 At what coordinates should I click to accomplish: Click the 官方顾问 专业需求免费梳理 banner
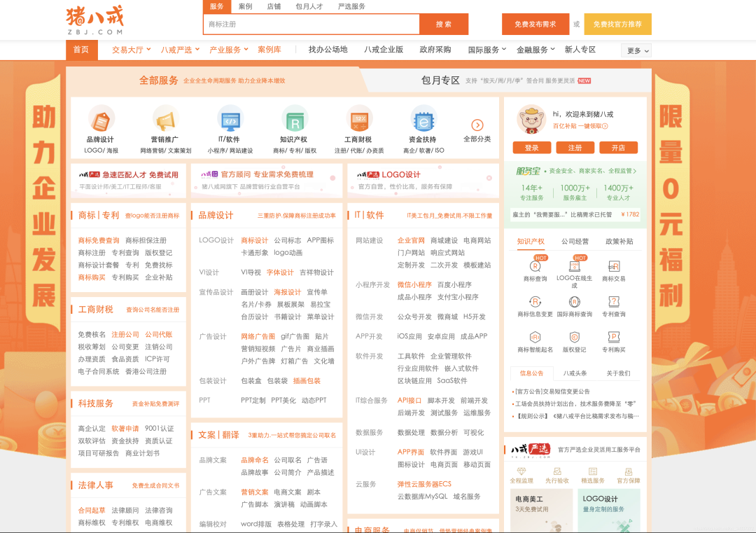[267, 181]
